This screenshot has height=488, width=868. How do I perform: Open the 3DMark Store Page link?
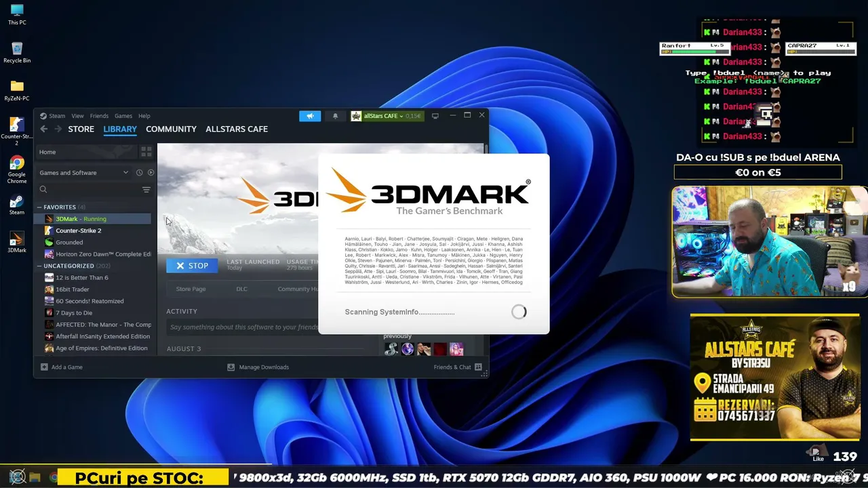[x=191, y=289]
